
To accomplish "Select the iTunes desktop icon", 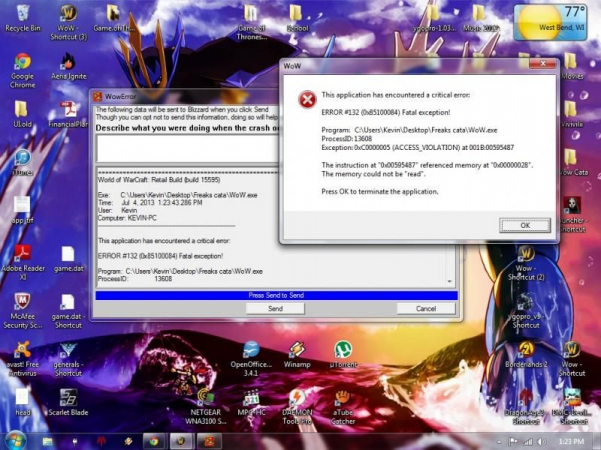I will tap(23, 162).
